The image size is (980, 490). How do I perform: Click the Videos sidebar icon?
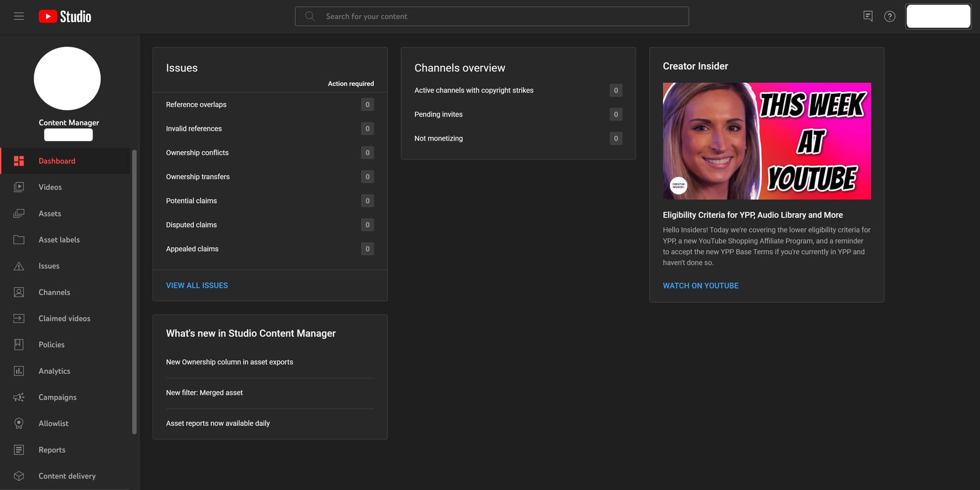19,187
